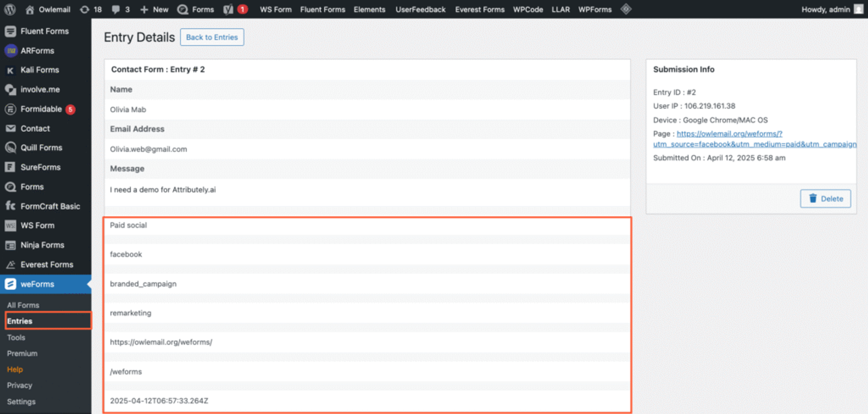
Task: Click the Owlemail home icon
Action: pyautogui.click(x=30, y=9)
